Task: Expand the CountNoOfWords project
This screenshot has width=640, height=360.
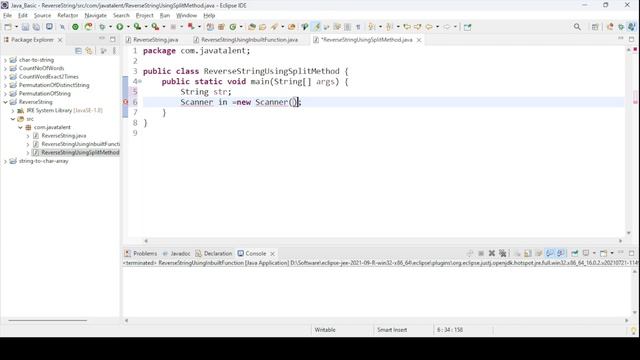Action: click(5, 68)
